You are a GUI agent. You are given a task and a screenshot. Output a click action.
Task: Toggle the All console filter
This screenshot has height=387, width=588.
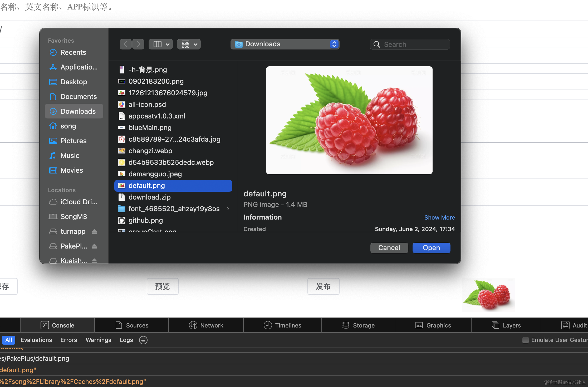[9, 340]
